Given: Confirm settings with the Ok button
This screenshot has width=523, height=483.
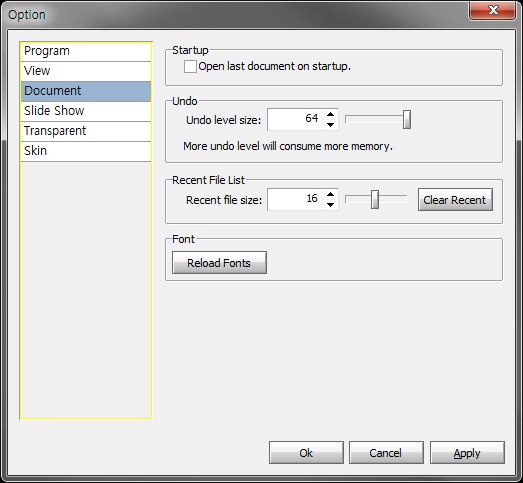Looking at the screenshot, I should point(306,453).
